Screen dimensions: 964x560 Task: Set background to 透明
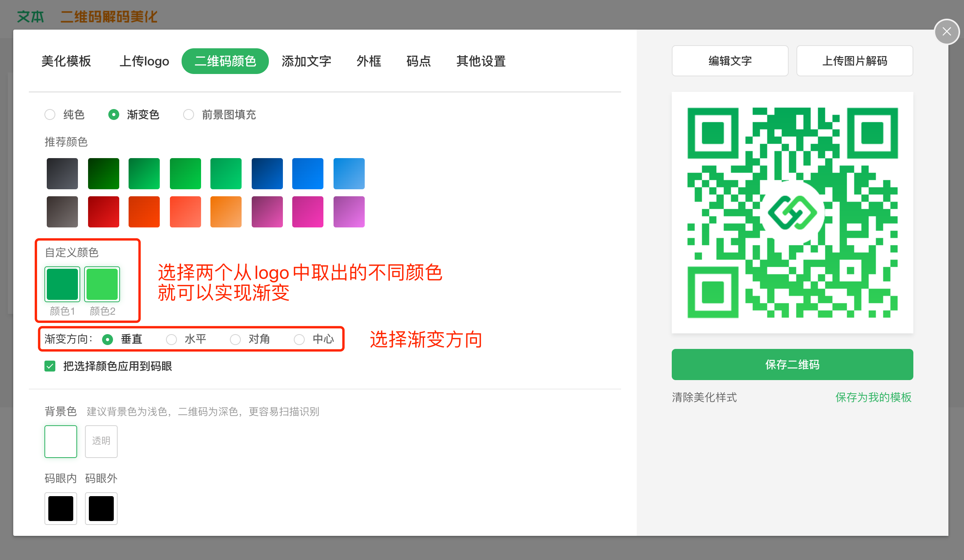(x=101, y=442)
